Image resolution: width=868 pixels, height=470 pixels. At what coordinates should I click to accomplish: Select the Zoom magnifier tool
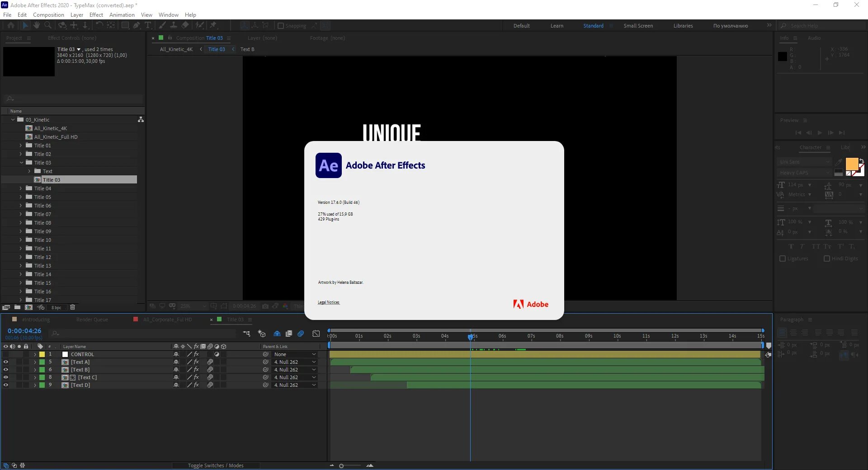coord(47,25)
